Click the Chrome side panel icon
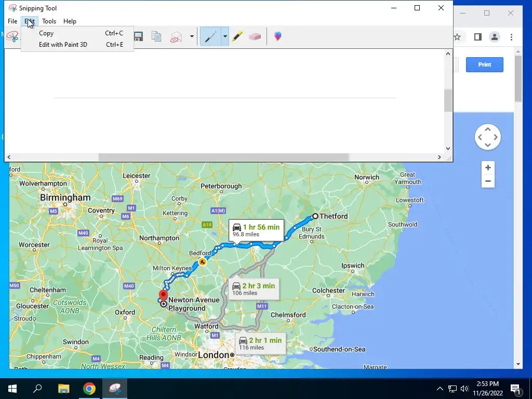The height and width of the screenshot is (399, 532). point(478,37)
